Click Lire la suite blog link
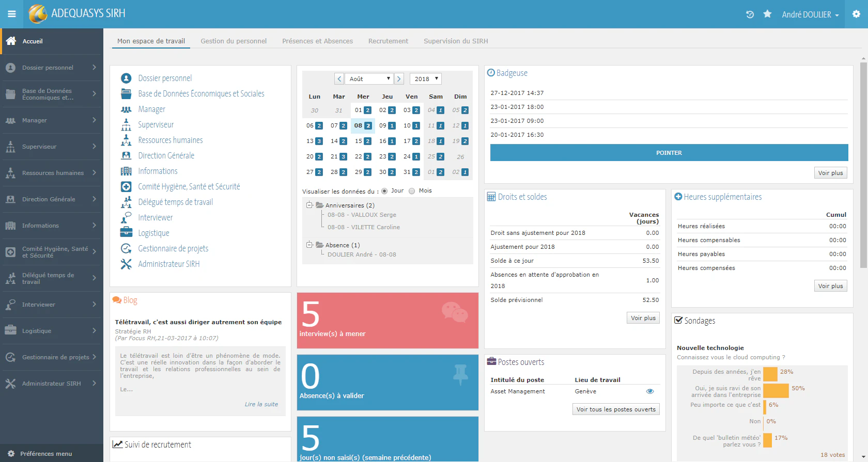 coord(261,404)
